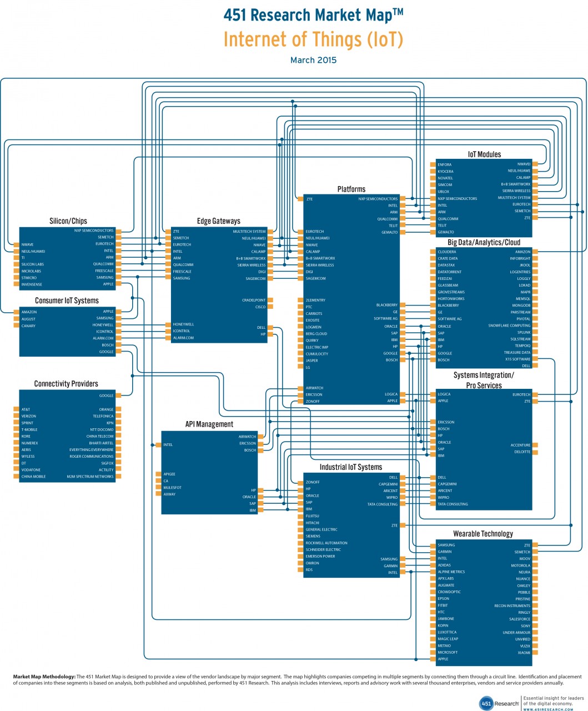Select UNDER ARMOUR entry
Screen dimensions: 588x711
pos(517,633)
